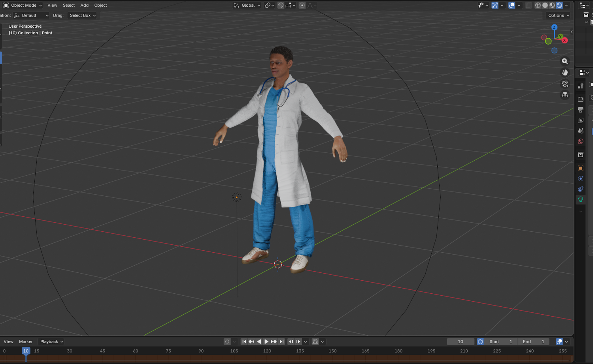Jump to next keyframe
Viewport: 593px width, 364px height.
coord(274,341)
